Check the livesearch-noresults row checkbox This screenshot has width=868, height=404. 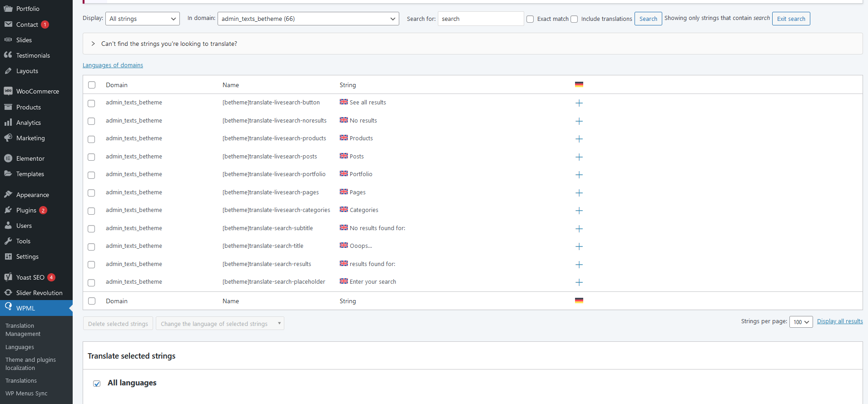click(x=91, y=121)
